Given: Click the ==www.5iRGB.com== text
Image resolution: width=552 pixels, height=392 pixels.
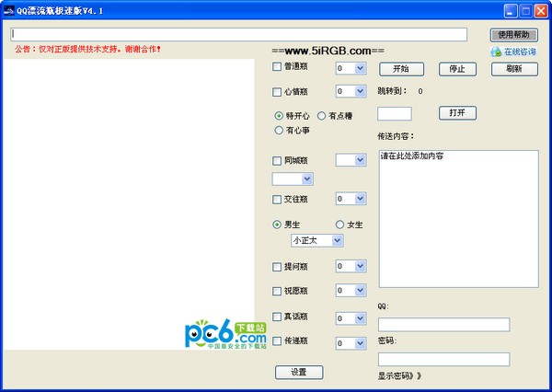Looking at the screenshot, I should point(328,51).
